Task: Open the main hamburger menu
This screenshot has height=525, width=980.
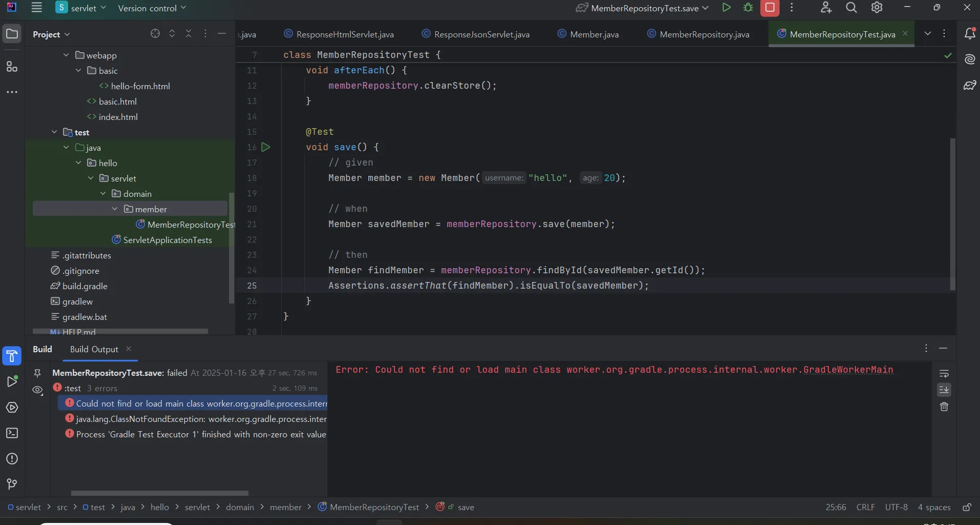Action: [36, 8]
